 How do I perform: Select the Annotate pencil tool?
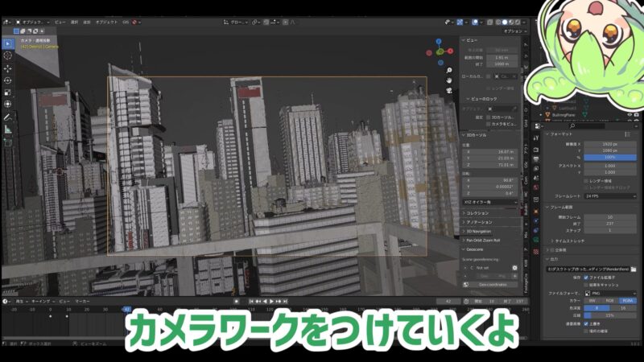pos(8,117)
